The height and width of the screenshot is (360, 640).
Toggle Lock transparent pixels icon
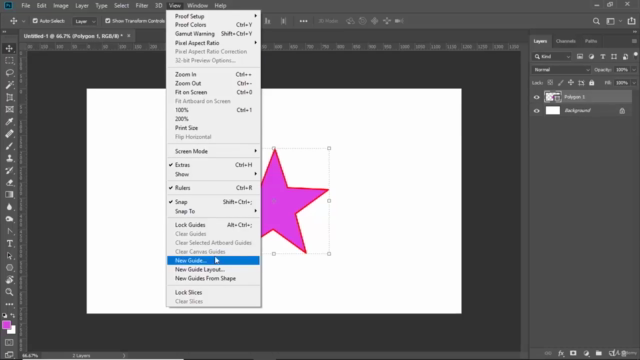tap(550, 83)
